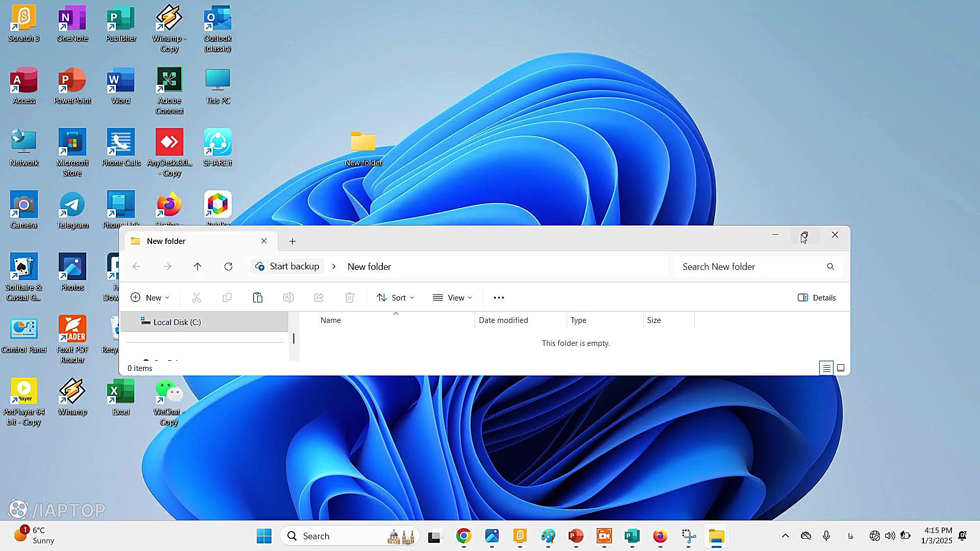Toggle the Details pane button
This screenshot has height=551, width=980.
point(817,297)
